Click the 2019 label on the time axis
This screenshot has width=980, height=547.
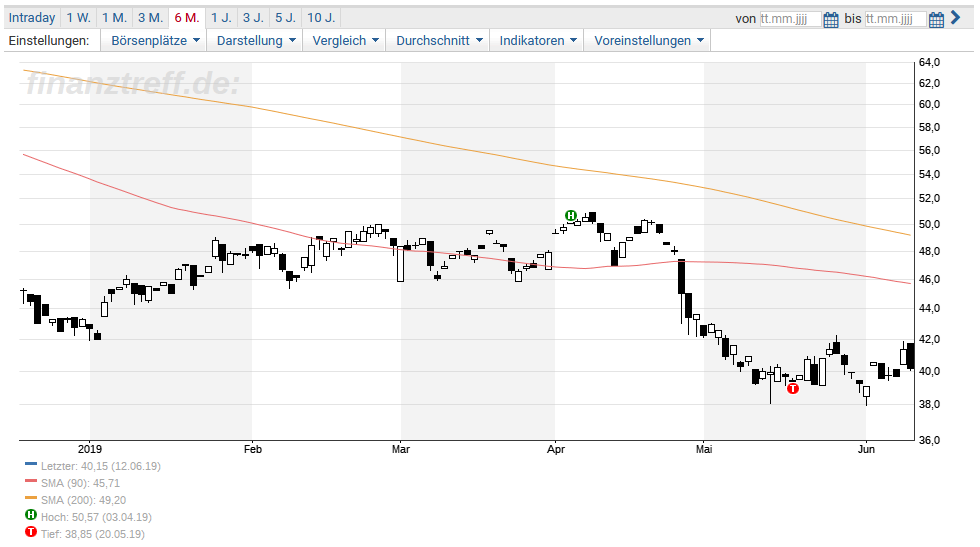click(90, 449)
